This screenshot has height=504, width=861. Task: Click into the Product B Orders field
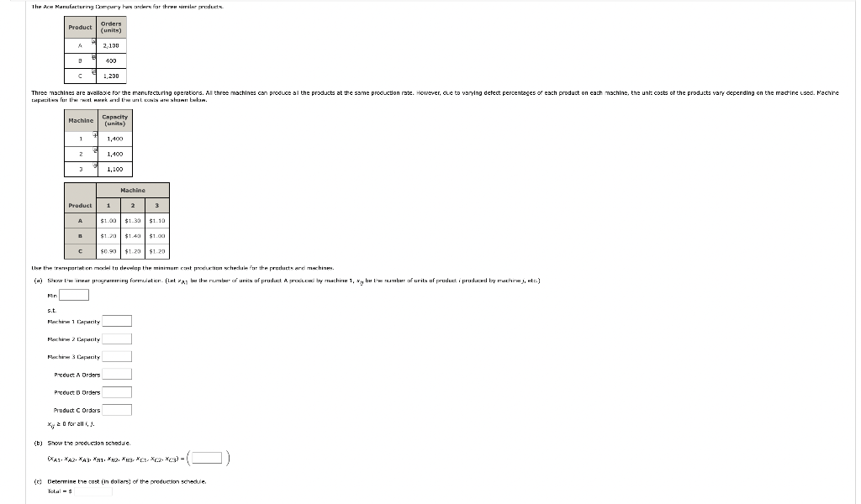pyautogui.click(x=117, y=392)
